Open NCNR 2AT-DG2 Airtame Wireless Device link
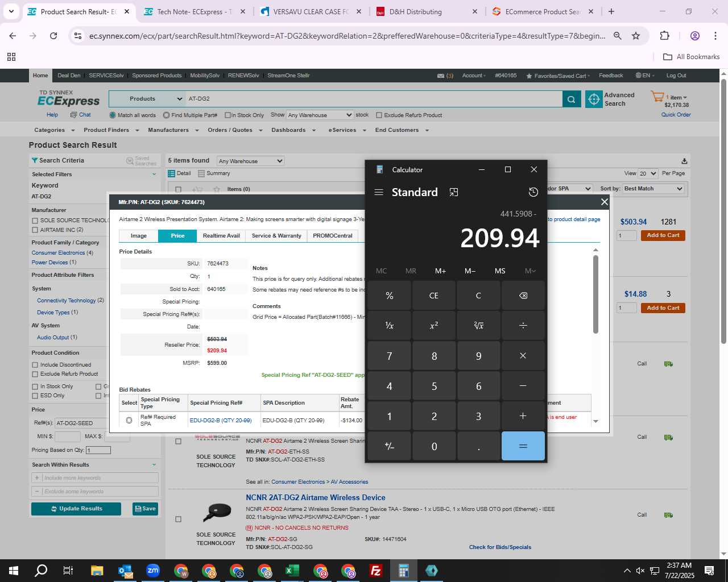 [x=316, y=497]
